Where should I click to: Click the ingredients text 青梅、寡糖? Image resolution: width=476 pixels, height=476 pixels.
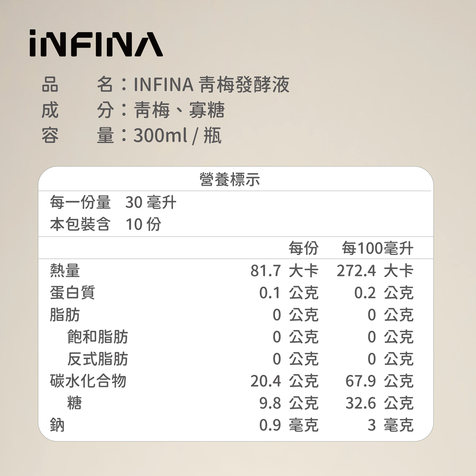pyautogui.click(x=179, y=110)
